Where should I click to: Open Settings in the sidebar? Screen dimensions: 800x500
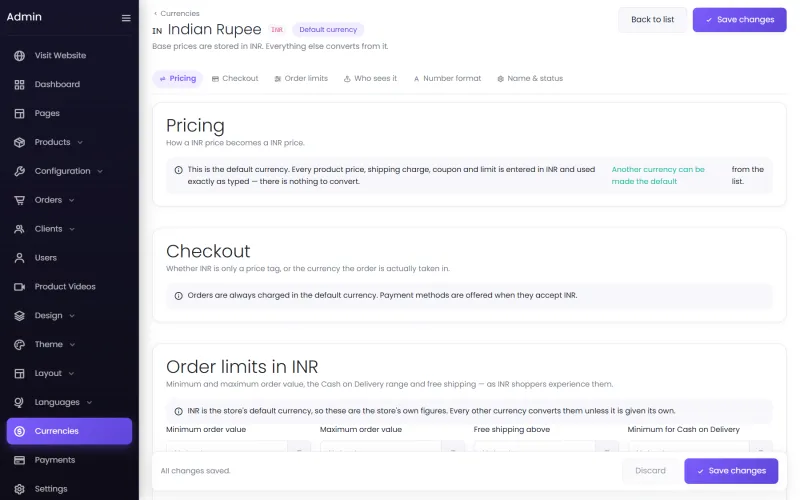(69, 489)
